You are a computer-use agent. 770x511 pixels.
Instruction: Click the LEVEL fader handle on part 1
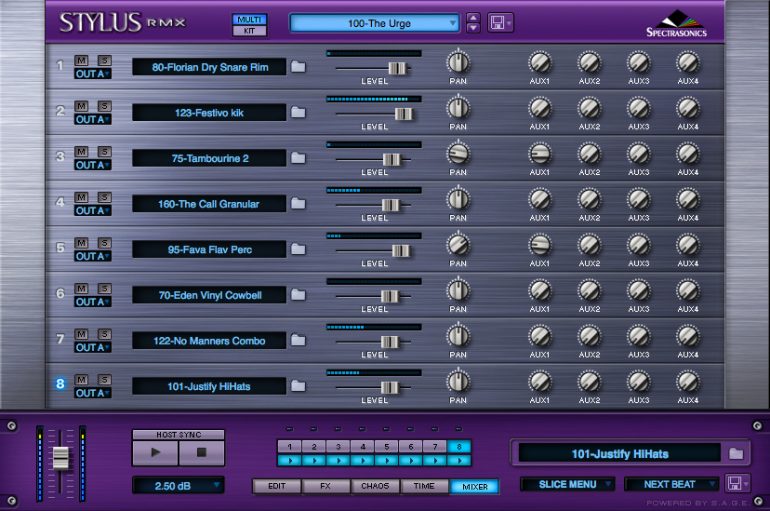click(x=397, y=68)
